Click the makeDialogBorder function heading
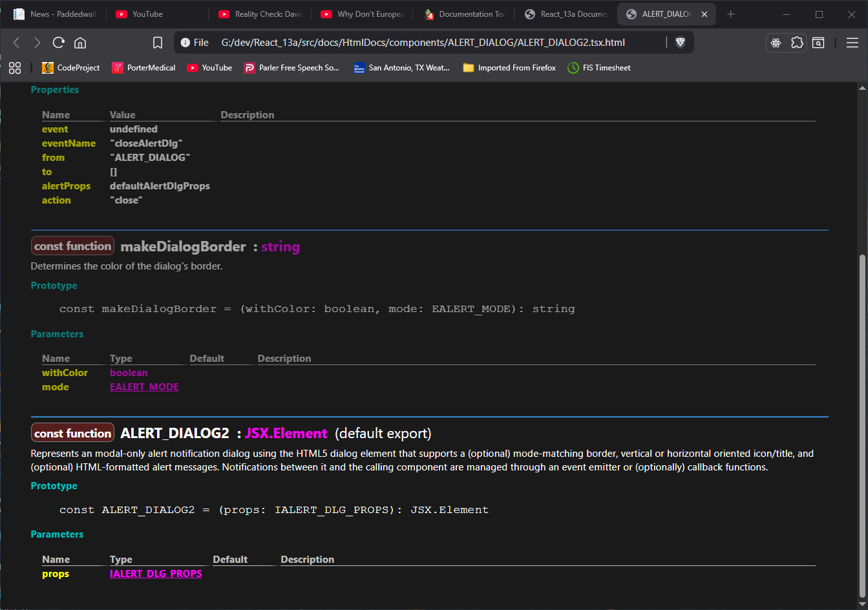Image resolution: width=868 pixels, height=610 pixels. click(183, 246)
